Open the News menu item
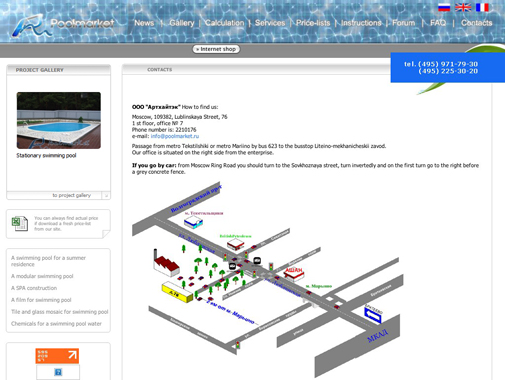 coord(144,23)
